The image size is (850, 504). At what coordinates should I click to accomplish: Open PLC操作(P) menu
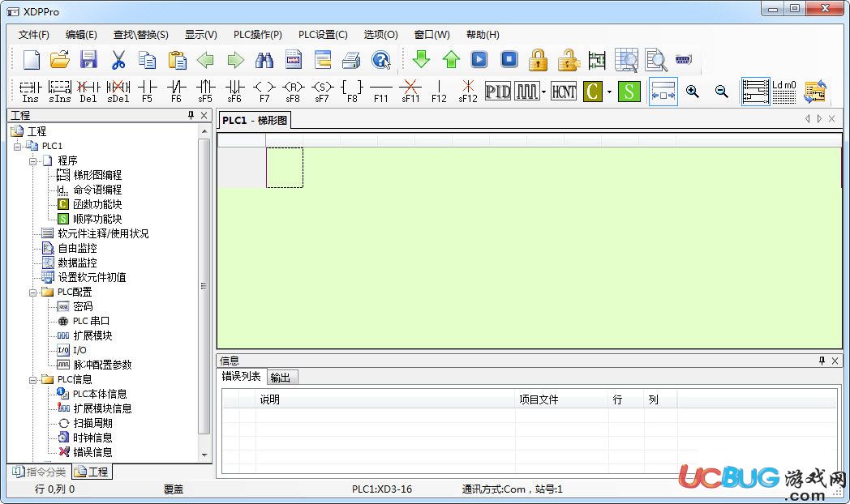pyautogui.click(x=257, y=35)
